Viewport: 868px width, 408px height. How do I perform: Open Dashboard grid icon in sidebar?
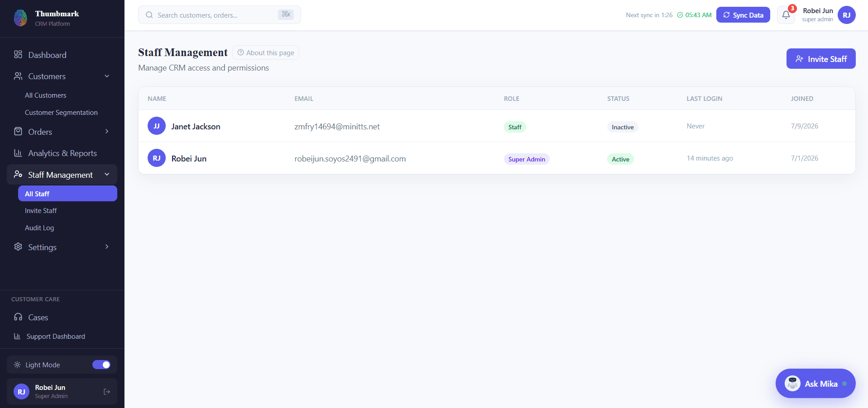click(18, 55)
